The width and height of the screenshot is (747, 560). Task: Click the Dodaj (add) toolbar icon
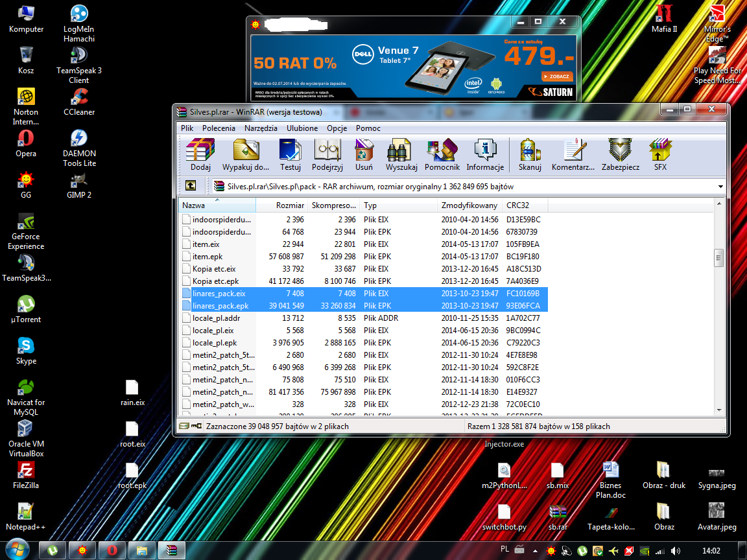click(200, 154)
